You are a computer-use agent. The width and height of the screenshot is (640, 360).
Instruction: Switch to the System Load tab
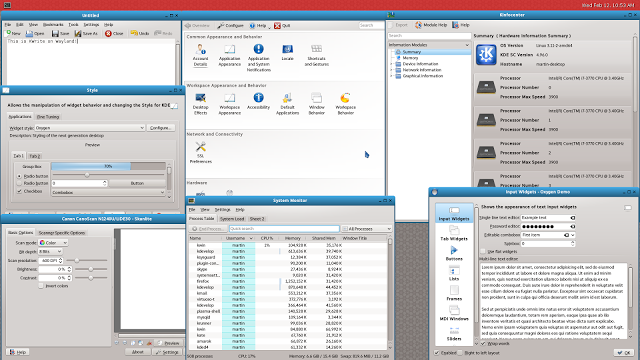(x=232, y=219)
